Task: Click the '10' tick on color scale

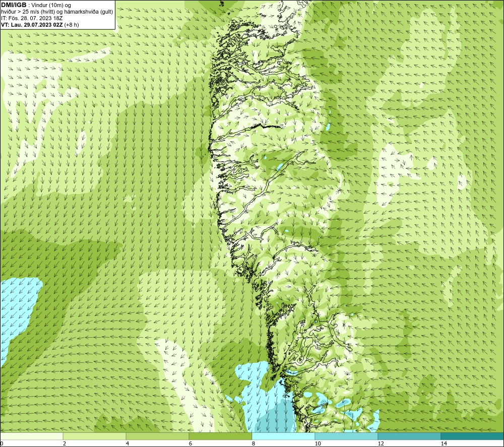Action: [x=318, y=443]
